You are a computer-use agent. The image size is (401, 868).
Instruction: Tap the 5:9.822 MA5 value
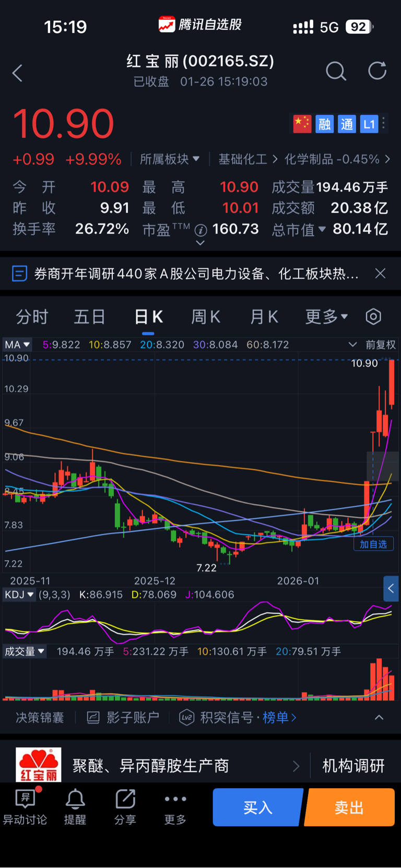tap(61, 344)
